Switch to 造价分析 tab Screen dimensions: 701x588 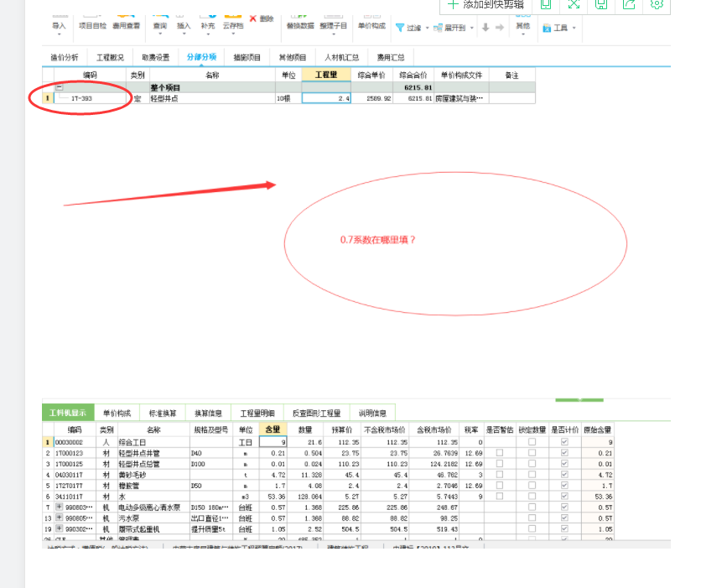[x=65, y=57]
